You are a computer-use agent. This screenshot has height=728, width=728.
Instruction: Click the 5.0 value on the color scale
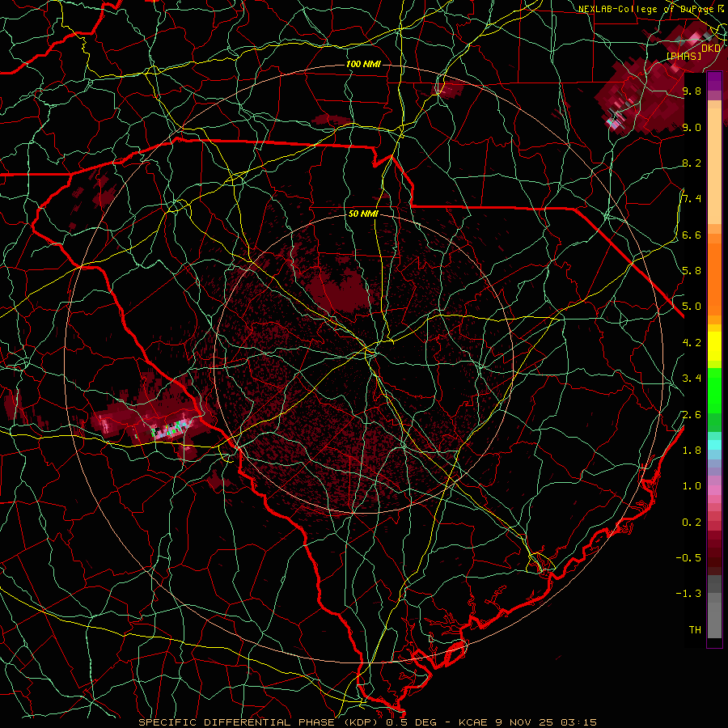692,307
